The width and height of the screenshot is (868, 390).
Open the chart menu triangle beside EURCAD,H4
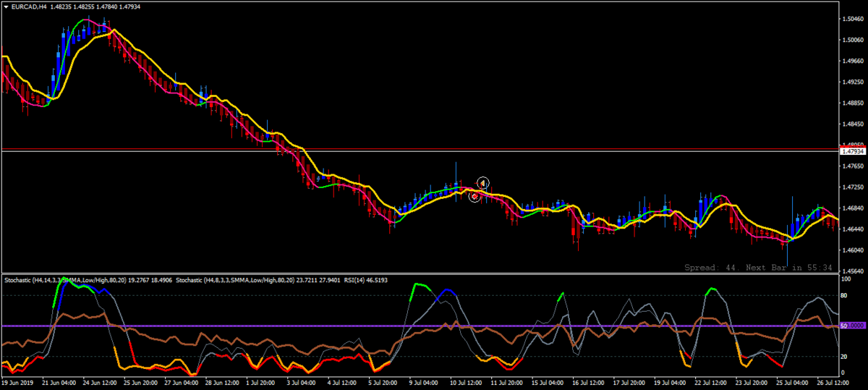click(6, 6)
